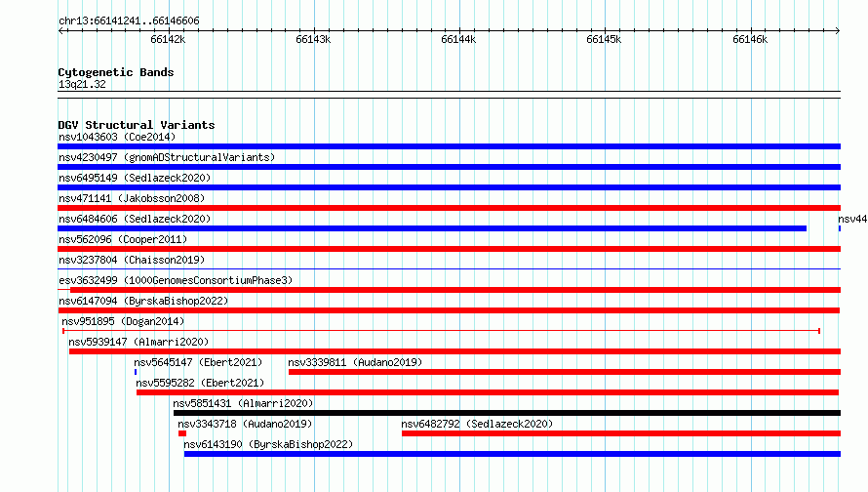Click the chr13:66141241..66146606 coordinates text
Screen dimensions: 868x492
coord(129,21)
